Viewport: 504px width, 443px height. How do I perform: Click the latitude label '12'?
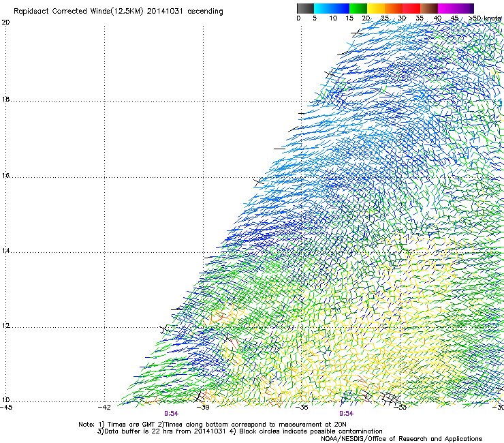point(5,326)
